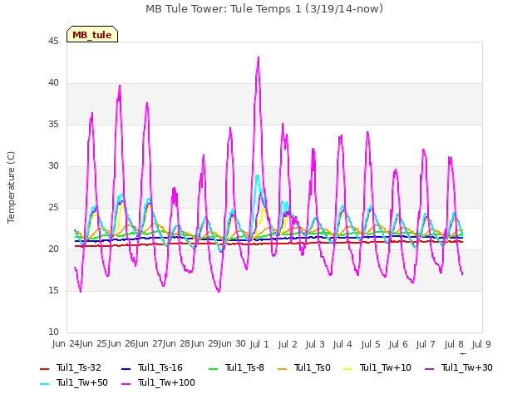Viewport: 532px width, 399px height.
Task: Click the Jul 7 x-axis date label
Action: (x=426, y=344)
